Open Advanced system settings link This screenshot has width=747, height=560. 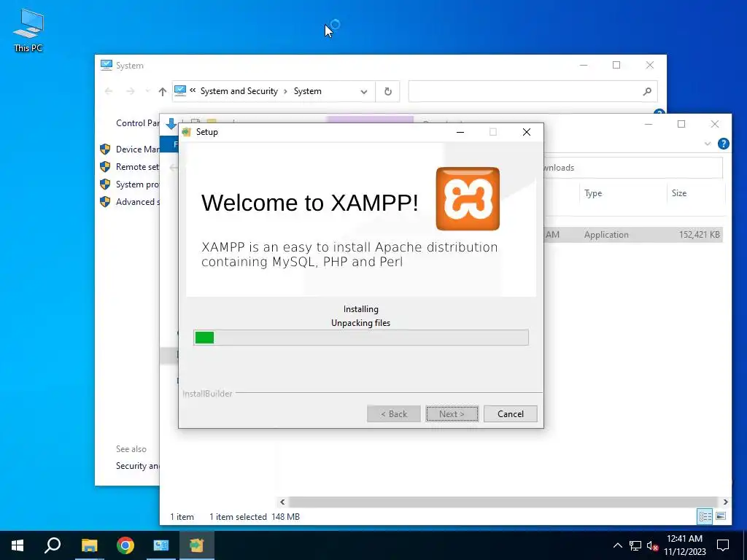pos(137,202)
